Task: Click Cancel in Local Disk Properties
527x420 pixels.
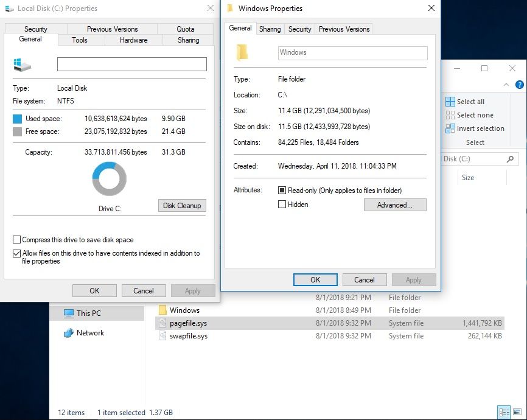Action: (x=144, y=291)
